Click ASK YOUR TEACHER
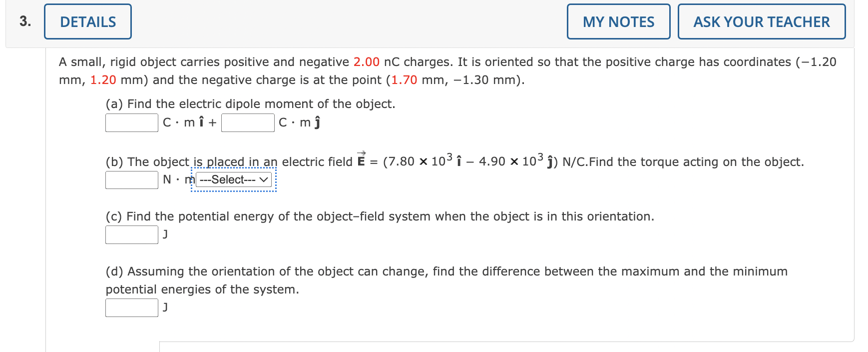 761,21
